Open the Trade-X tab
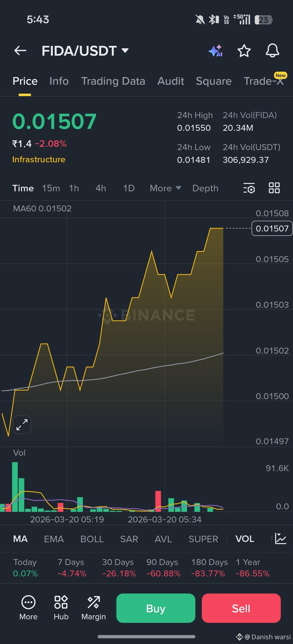 (x=264, y=81)
